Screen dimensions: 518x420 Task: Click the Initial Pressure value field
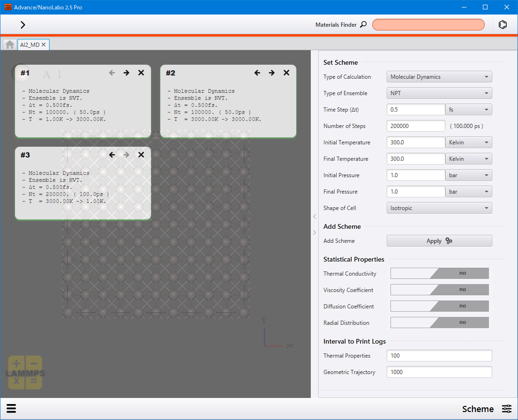tap(416, 175)
